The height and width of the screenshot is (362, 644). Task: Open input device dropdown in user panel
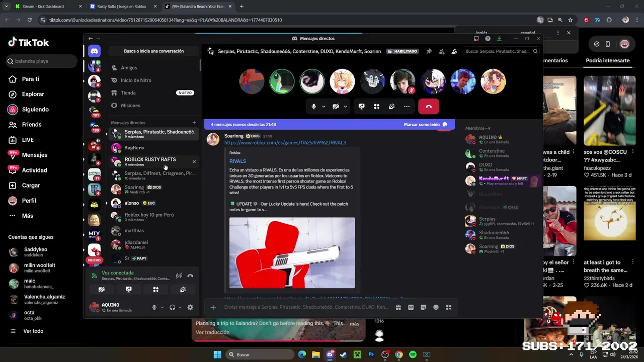[162, 308]
